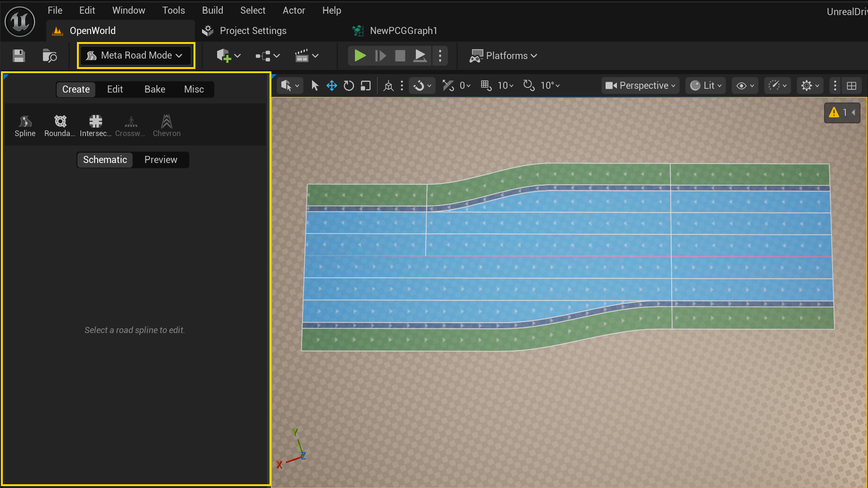Click the Skip/Advance frame button
This screenshot has width=868, height=488.
click(x=380, y=56)
